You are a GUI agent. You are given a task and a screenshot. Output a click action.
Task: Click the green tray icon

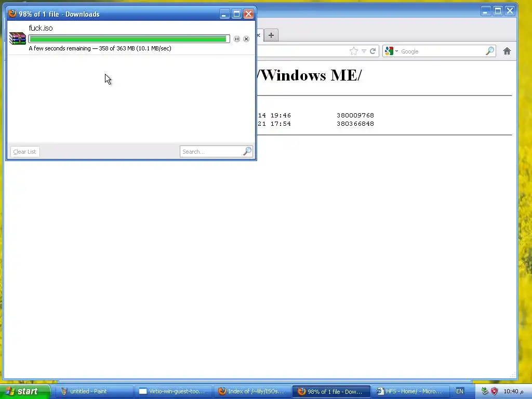click(x=485, y=391)
